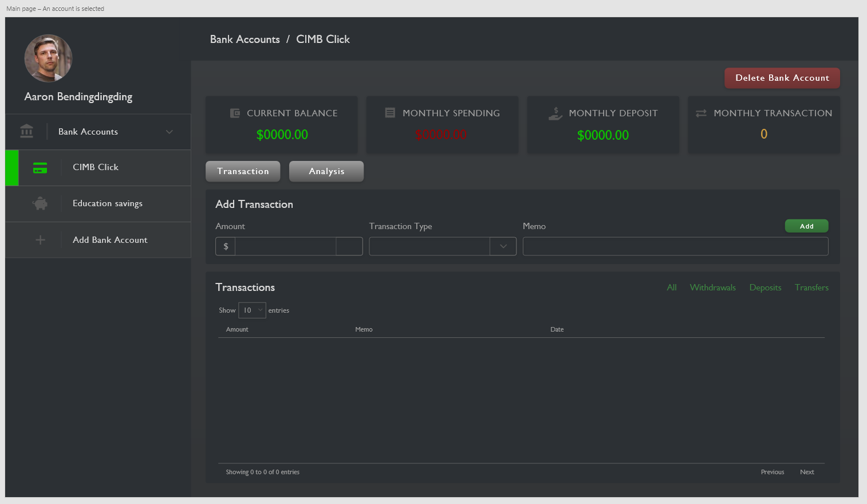Viewport: 867px width, 504px height.
Task: Select the credit card icon for CIMB Click
Action: pos(40,168)
